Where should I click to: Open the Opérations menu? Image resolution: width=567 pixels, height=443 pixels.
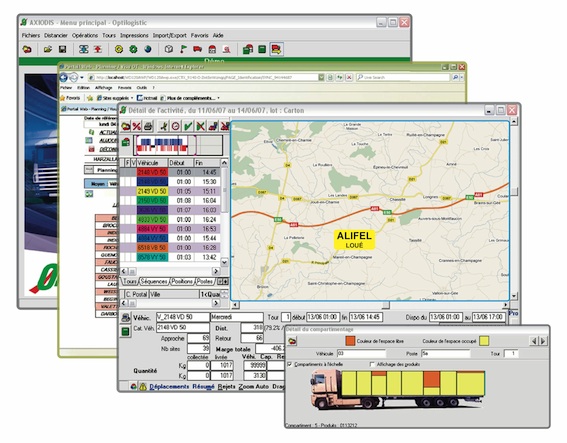tap(85, 35)
